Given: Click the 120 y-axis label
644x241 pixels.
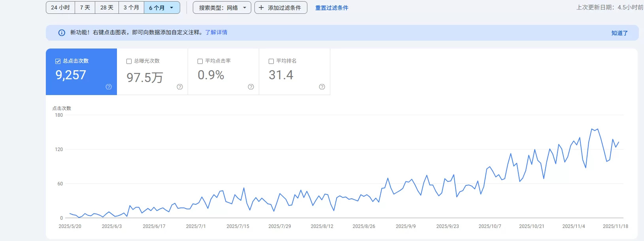Looking at the screenshot, I should click(x=59, y=149).
